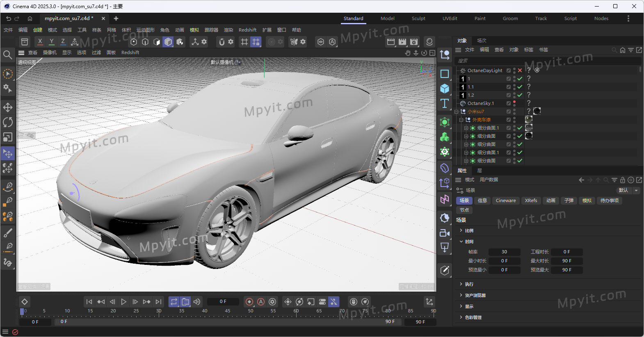Viewport: 644px width, 337px height.
Task: Toggle X-axis lock in top toolbar
Action: click(40, 42)
